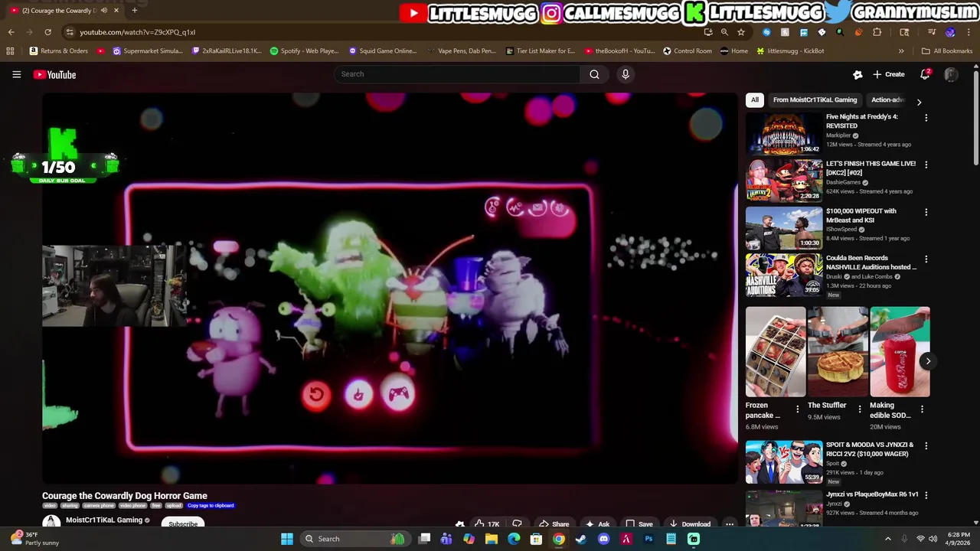The width and height of the screenshot is (980, 551).
Task: Go to YouTube home via logo
Action: (54, 74)
